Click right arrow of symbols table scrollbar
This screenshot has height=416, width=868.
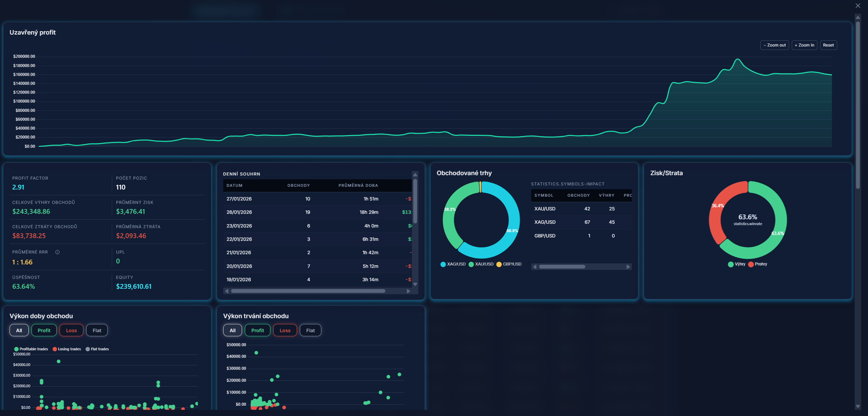click(628, 267)
